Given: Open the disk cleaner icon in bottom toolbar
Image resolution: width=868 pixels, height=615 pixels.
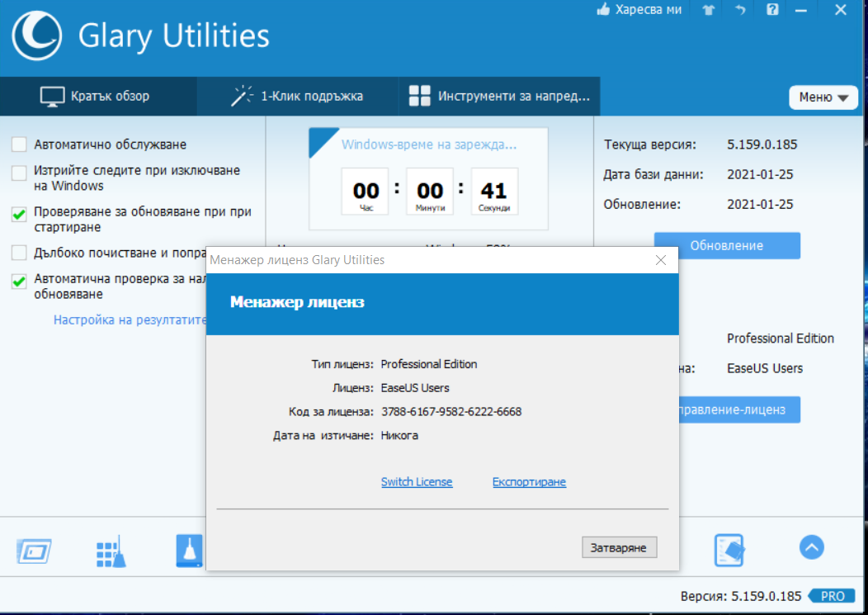Looking at the screenshot, I should pyautogui.click(x=35, y=551).
